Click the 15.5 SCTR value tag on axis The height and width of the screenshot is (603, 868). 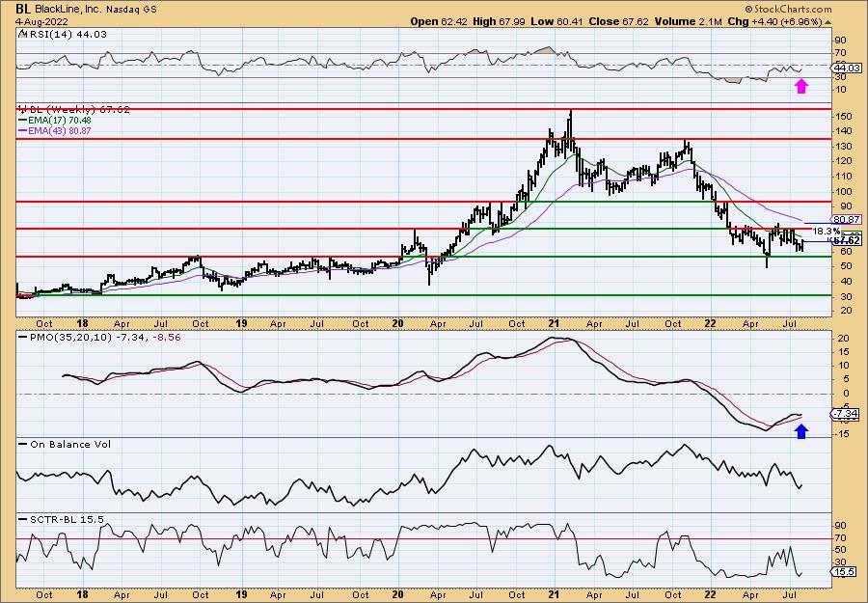coord(845,572)
